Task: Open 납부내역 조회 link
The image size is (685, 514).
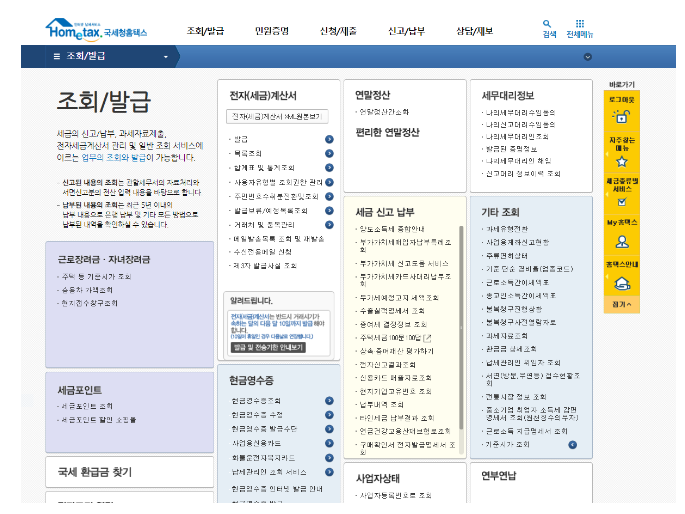Action: coord(381,404)
